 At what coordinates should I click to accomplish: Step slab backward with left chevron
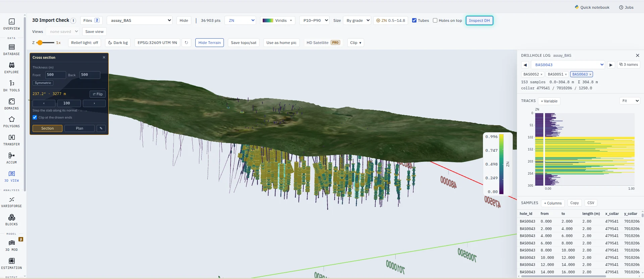[44, 103]
